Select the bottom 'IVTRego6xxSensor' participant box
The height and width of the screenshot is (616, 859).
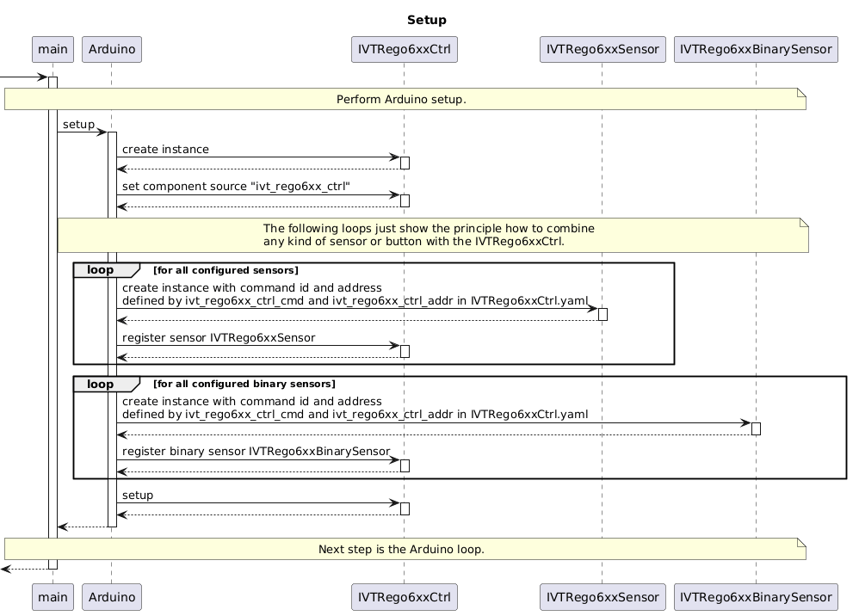coord(603,597)
